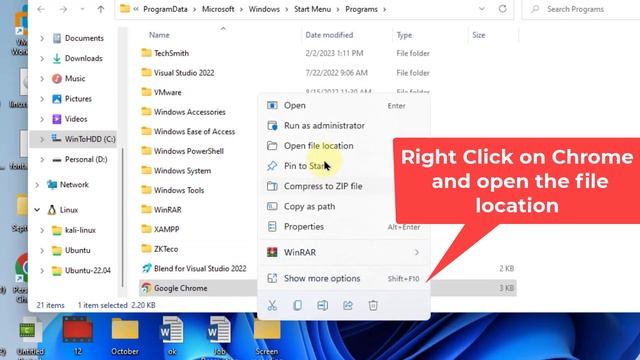Sort by the Type column header
This screenshot has width=640, height=360.
pos(404,35)
